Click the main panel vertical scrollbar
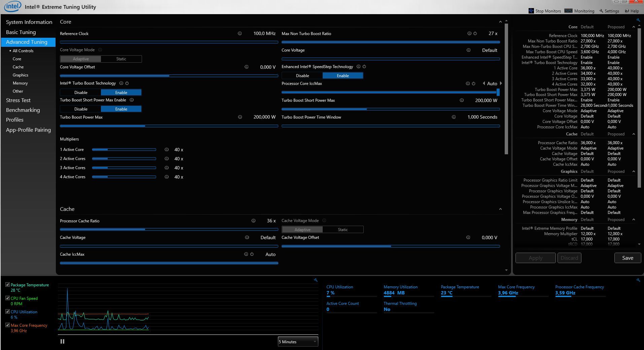Image resolution: width=644 pixels, height=350 pixels. (x=506, y=89)
